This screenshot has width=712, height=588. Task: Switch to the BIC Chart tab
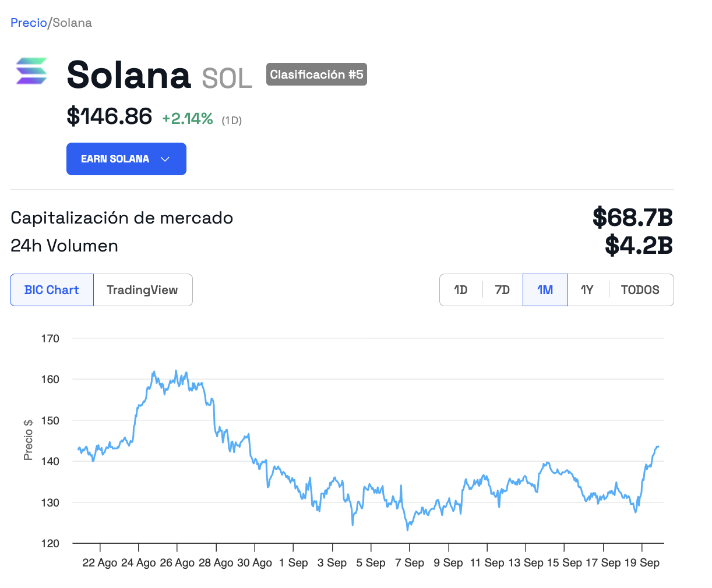52,290
